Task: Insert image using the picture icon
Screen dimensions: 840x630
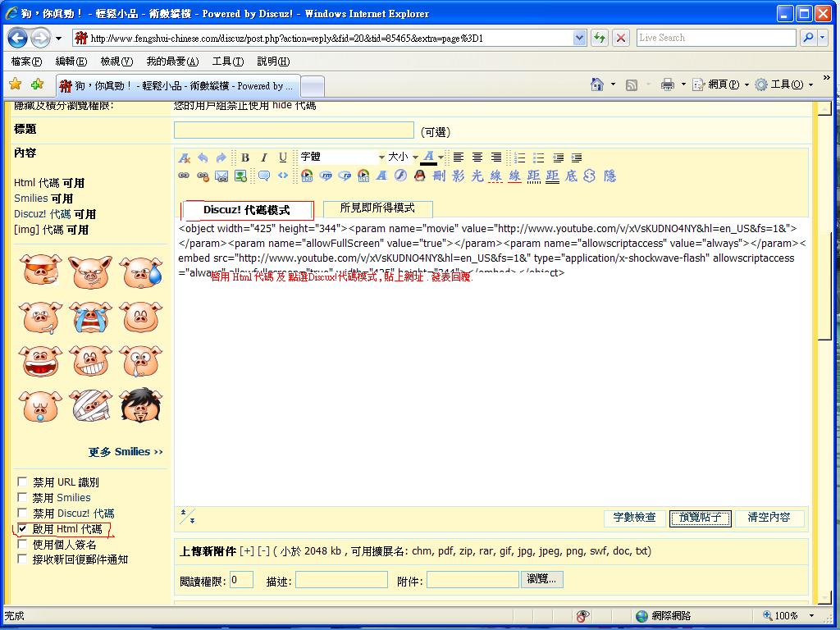Action: [240, 176]
